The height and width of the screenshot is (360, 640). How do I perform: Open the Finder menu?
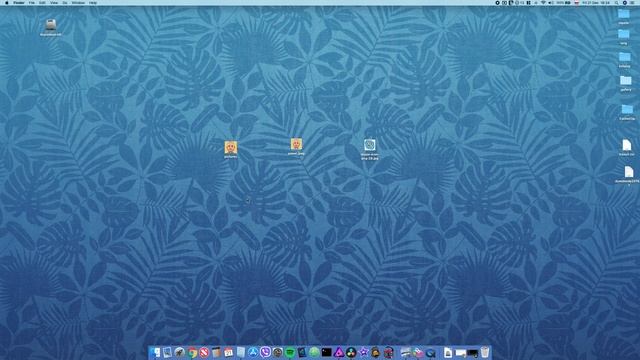19,2
